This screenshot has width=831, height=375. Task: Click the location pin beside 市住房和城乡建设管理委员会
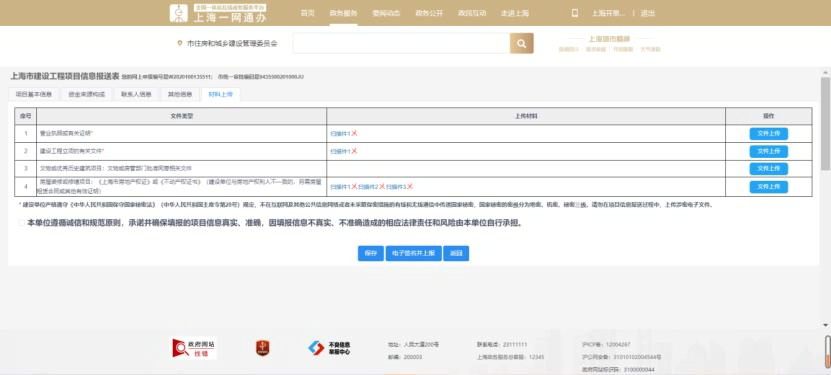(180, 43)
